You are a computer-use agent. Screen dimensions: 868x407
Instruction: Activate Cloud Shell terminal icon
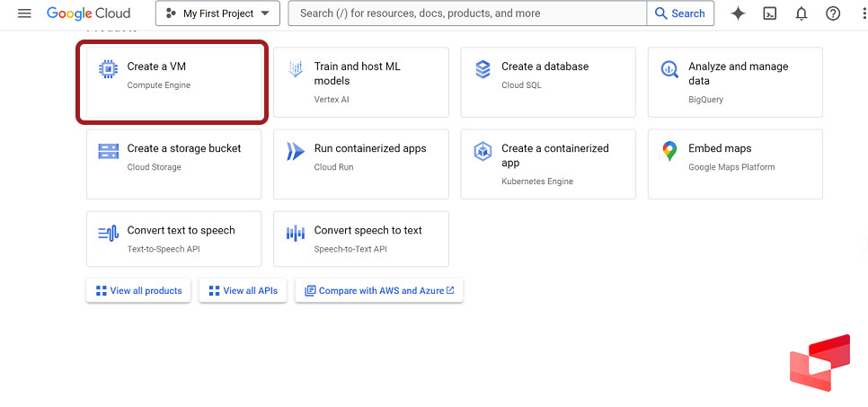click(x=770, y=13)
